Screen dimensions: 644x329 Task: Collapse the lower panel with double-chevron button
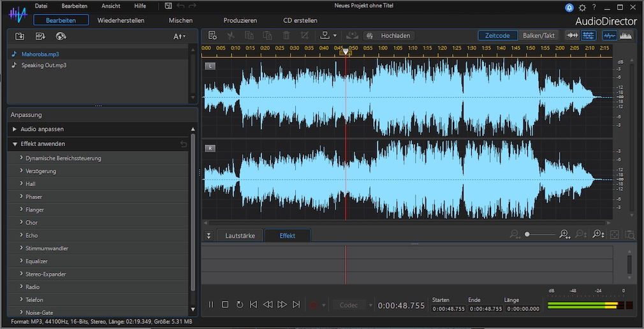click(209, 236)
